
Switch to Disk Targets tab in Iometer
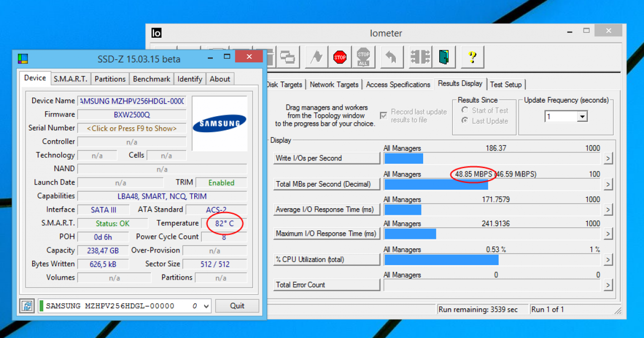(x=284, y=84)
